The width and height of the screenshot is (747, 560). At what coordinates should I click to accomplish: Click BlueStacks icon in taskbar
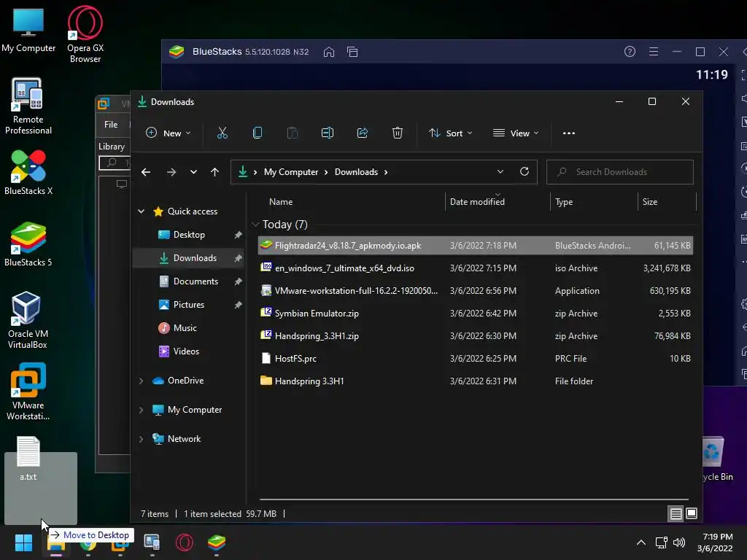217,542
